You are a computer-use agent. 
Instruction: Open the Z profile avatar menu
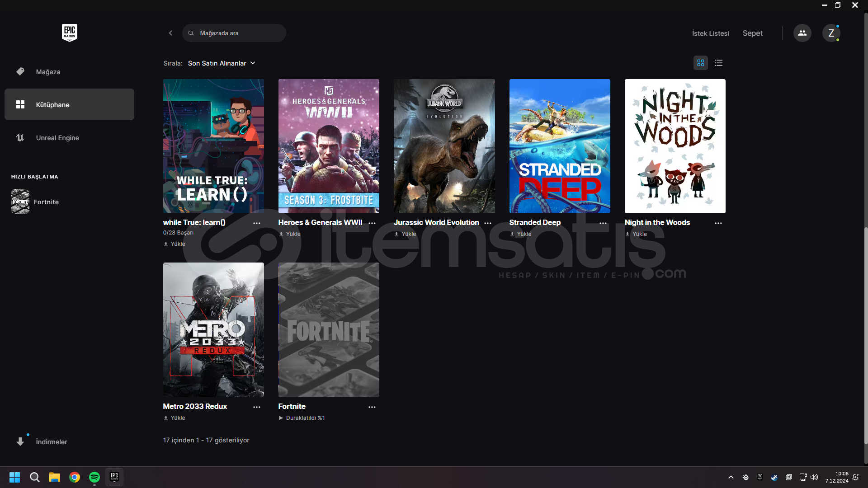[x=831, y=33]
